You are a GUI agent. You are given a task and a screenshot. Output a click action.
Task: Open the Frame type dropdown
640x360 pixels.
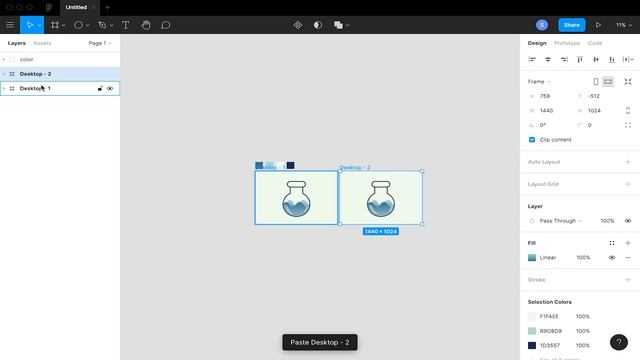click(539, 82)
